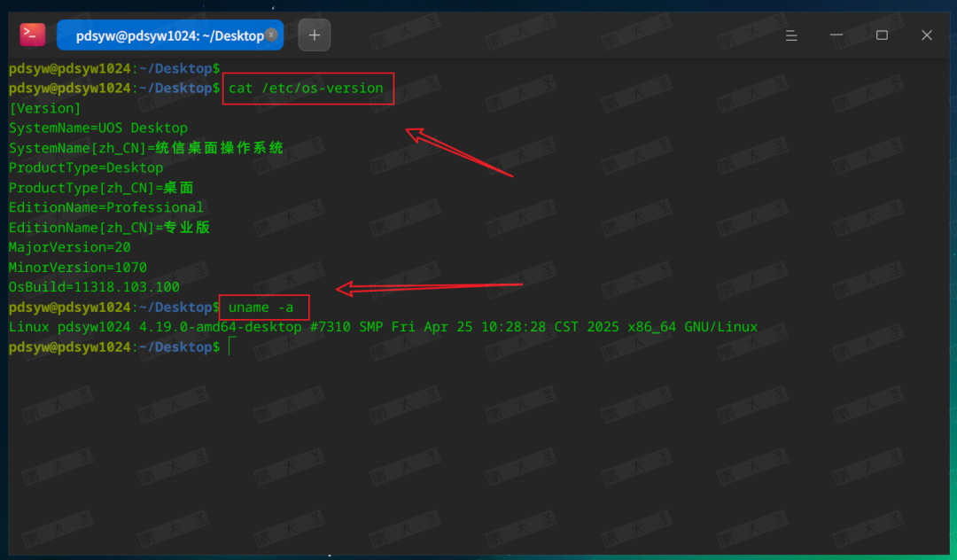The width and height of the screenshot is (957, 560).
Task: Click the last prompt's cursor input area
Action: coord(232,346)
